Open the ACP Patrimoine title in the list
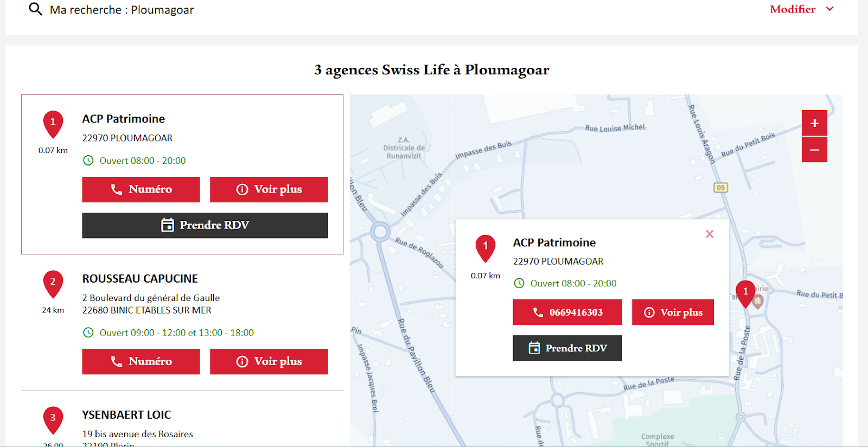 point(124,119)
